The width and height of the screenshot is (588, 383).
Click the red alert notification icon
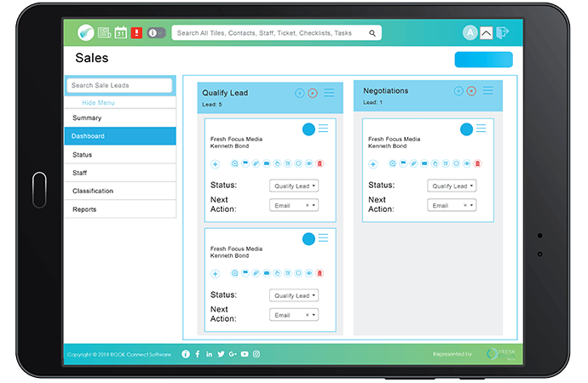[136, 32]
